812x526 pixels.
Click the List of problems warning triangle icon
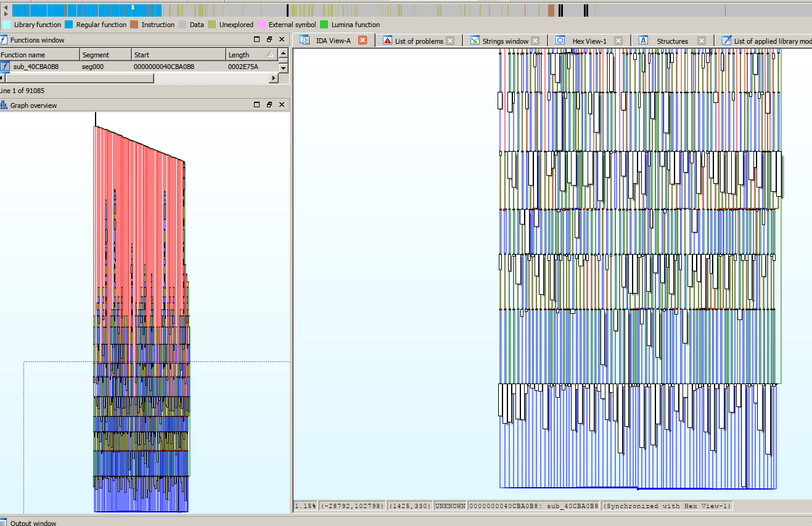386,40
